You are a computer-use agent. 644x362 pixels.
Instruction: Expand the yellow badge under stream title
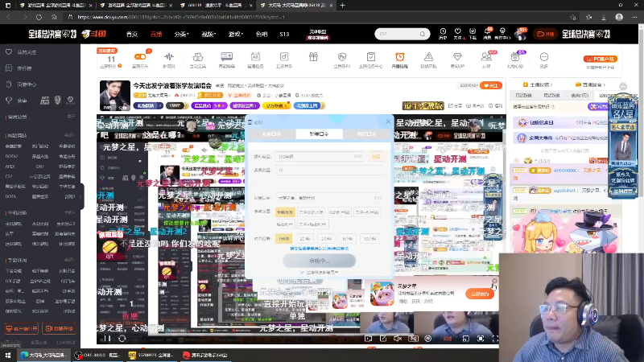275,106
